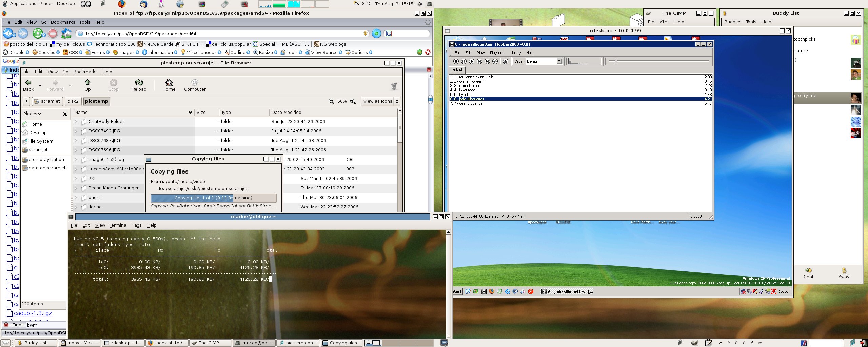868x347 pixels.
Task: Select track 7 - dear prudence in playlist
Action: (580, 103)
